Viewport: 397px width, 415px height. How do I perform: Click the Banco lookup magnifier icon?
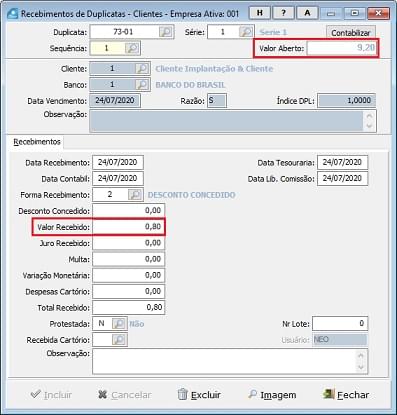click(x=142, y=85)
